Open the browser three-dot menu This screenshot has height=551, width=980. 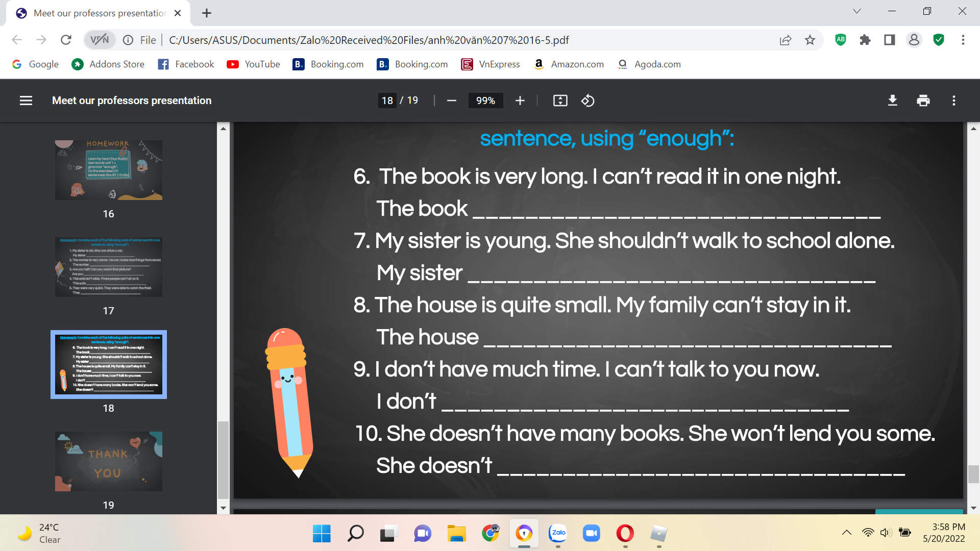point(963,40)
